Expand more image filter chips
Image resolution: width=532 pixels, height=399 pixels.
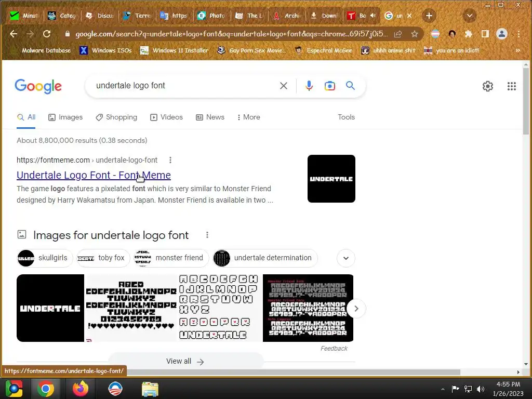click(346, 258)
